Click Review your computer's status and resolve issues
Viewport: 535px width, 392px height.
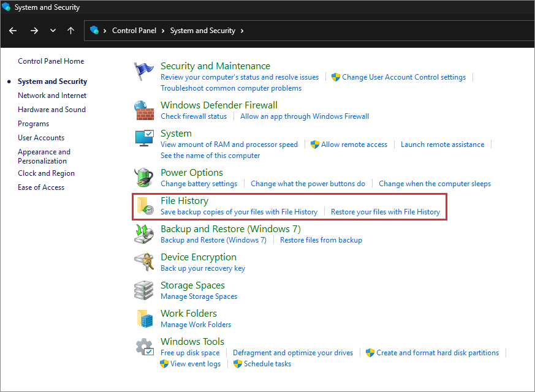click(x=240, y=77)
